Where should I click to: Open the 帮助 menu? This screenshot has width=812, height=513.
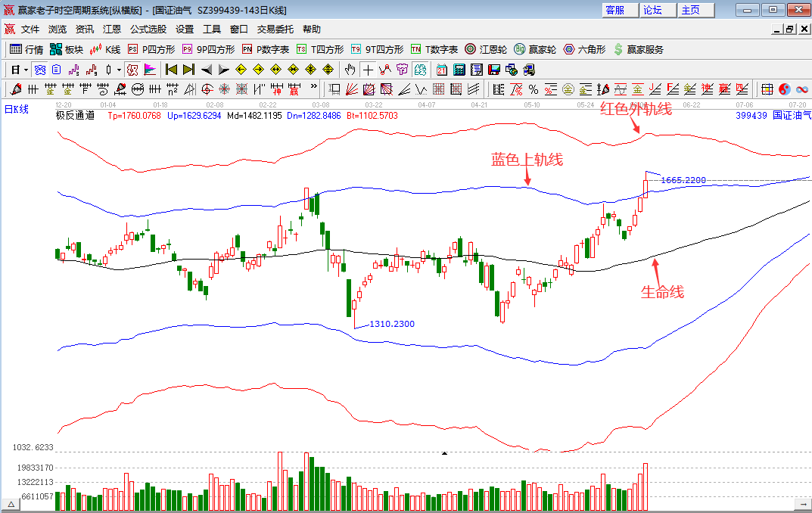[312, 29]
